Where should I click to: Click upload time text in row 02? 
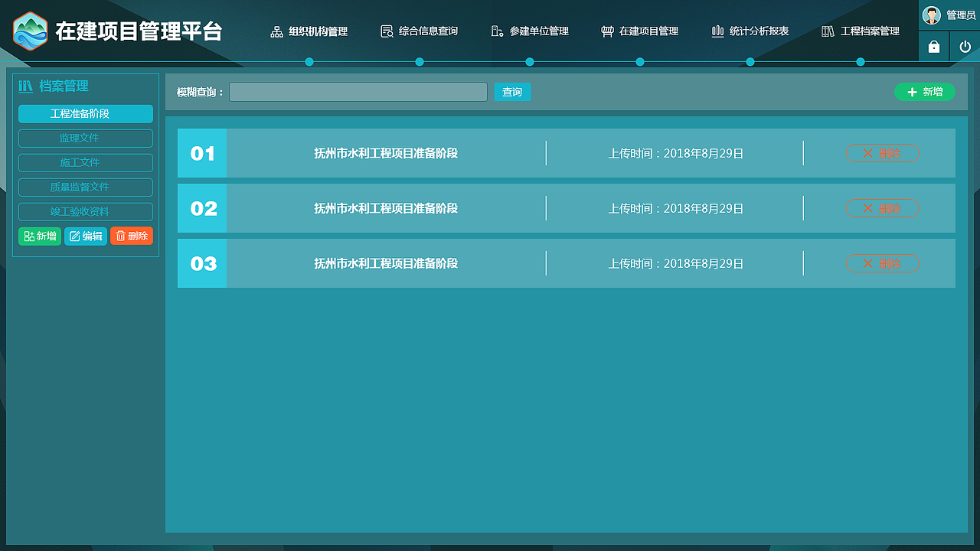tap(676, 208)
